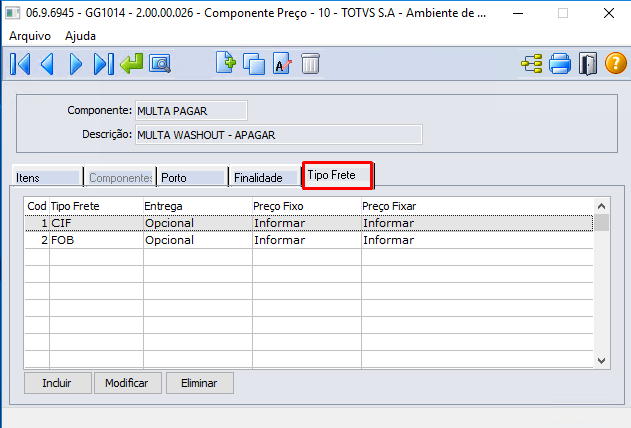Switch to the Componentes tab

[120, 177]
